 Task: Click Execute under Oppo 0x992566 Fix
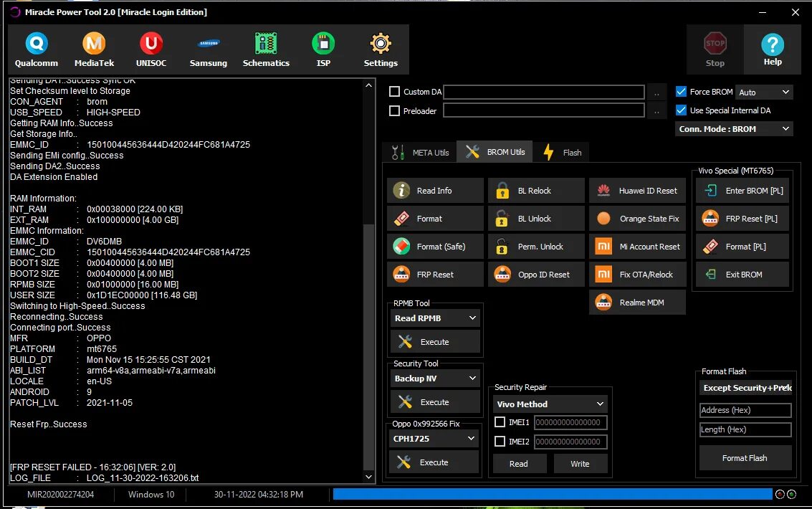pyautogui.click(x=434, y=462)
